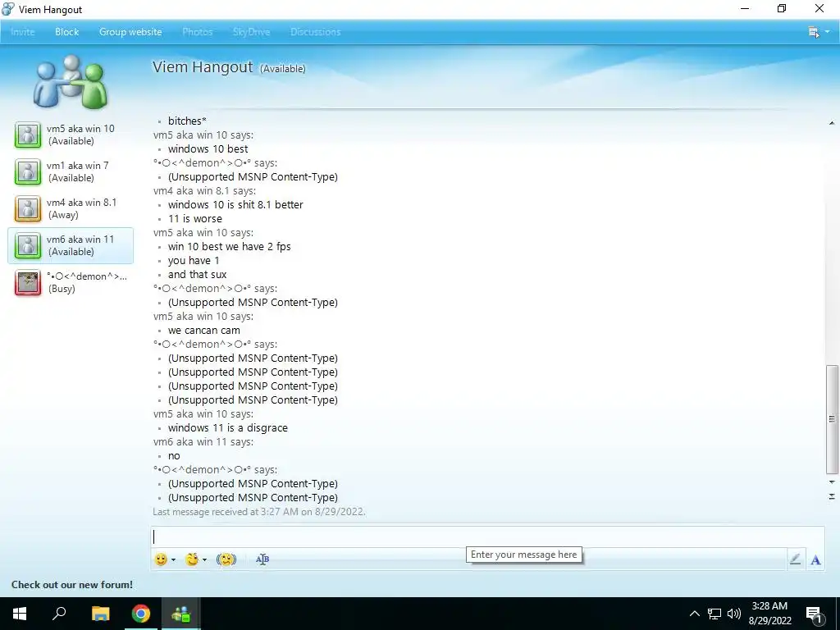Open taskbar search magnifier

59,614
